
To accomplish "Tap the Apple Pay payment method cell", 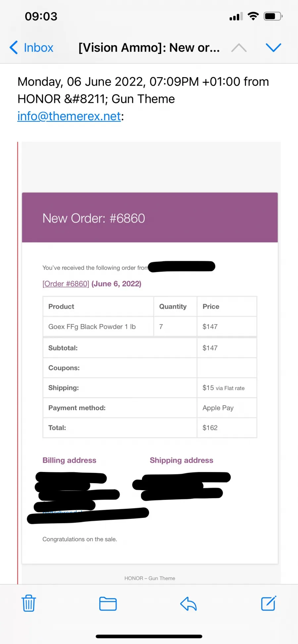I will 227,408.
